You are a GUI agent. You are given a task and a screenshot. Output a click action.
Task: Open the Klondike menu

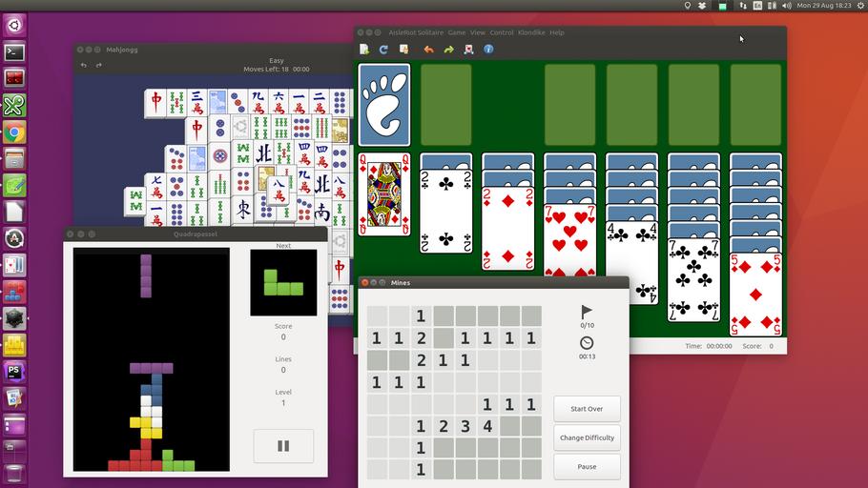point(530,32)
